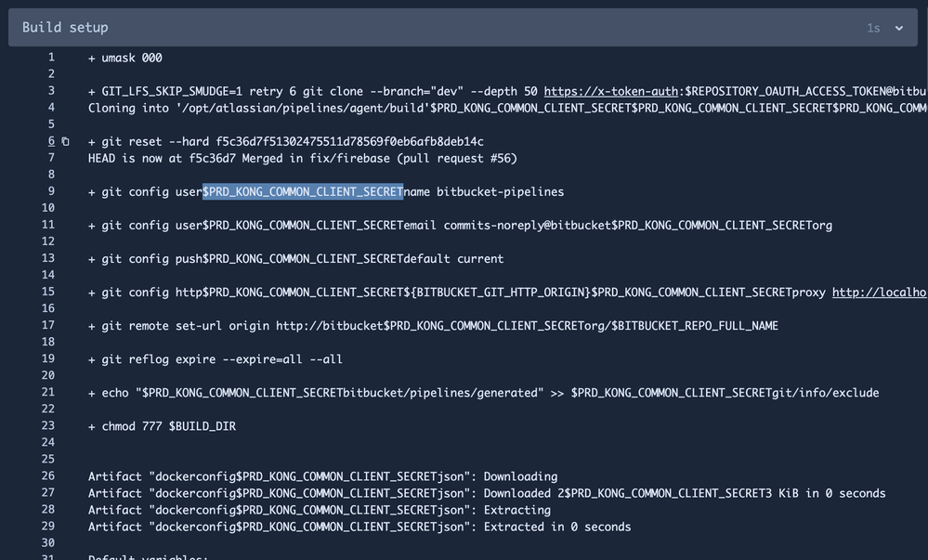The width and height of the screenshot is (928, 560).
Task: Click the 'chmod 777 $BUILD_DIR' line
Action: pos(162,426)
